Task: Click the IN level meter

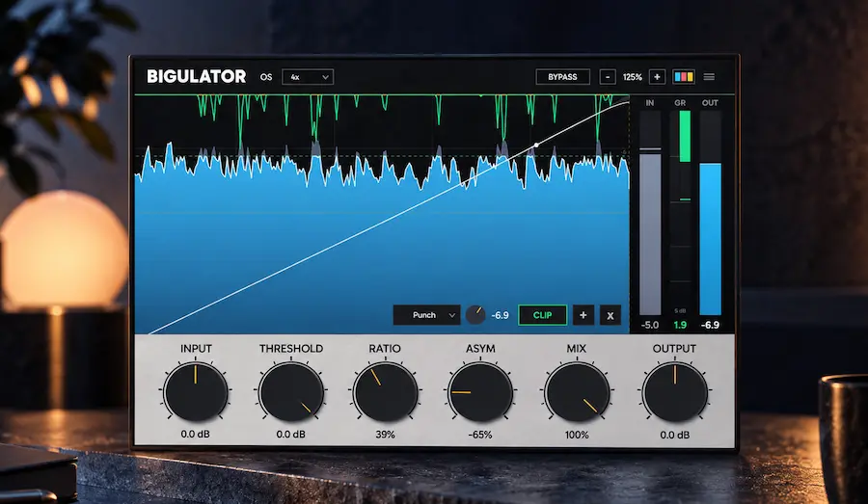Action: click(650, 213)
